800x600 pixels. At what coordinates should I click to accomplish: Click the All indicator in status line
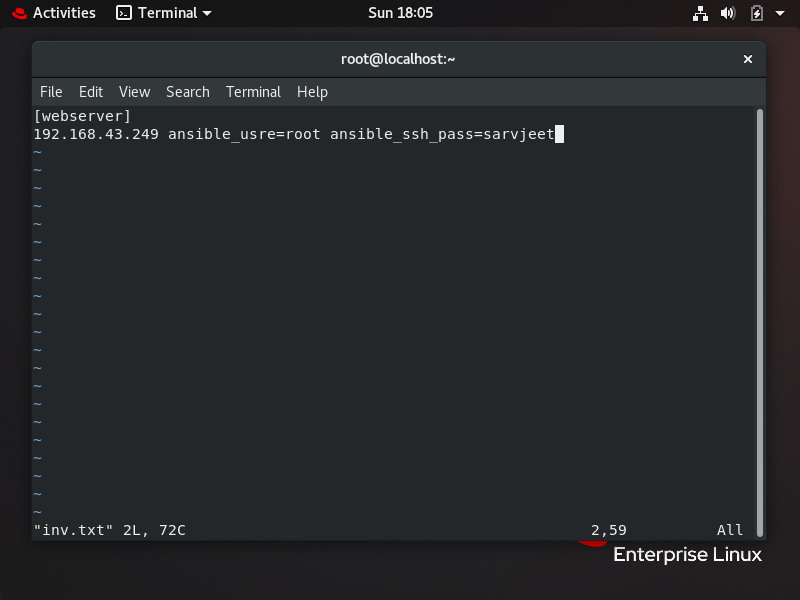(x=730, y=530)
